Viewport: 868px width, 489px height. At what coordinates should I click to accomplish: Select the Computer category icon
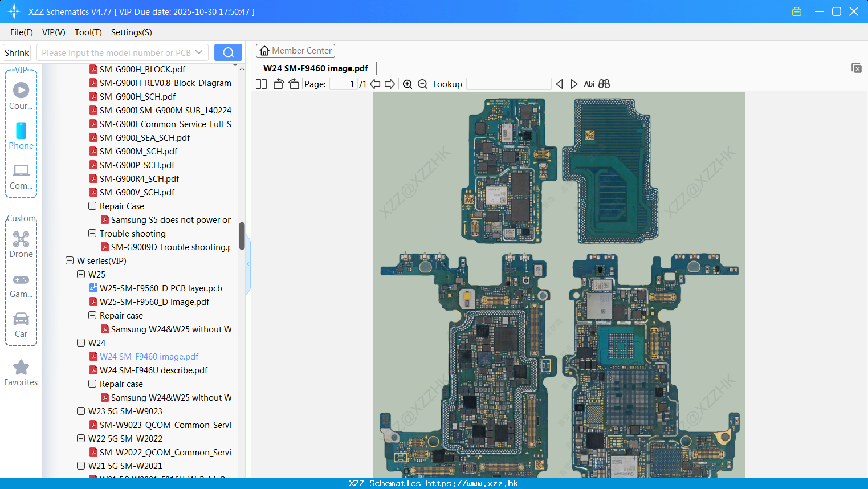21,176
